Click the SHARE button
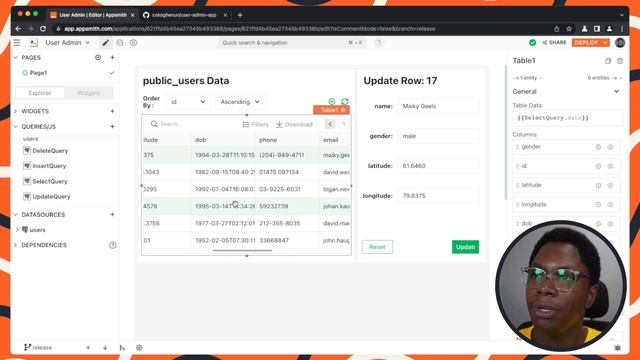This screenshot has height=360, width=640. pos(554,42)
